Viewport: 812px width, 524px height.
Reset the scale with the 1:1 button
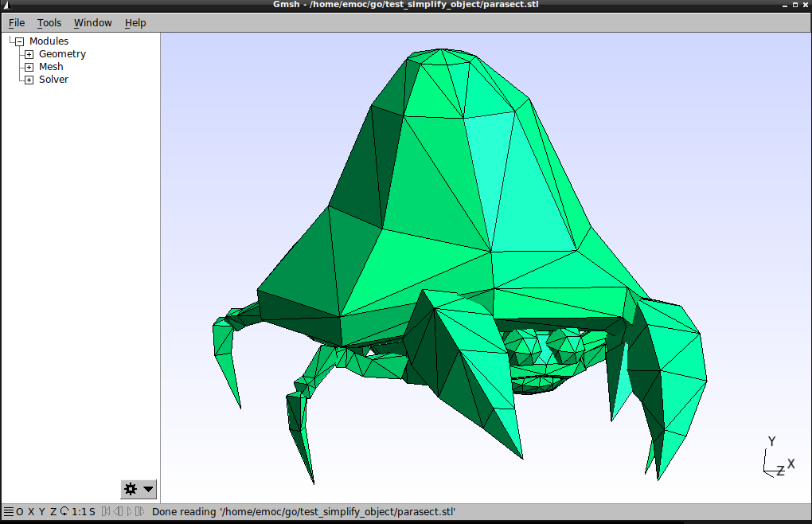pos(78,511)
